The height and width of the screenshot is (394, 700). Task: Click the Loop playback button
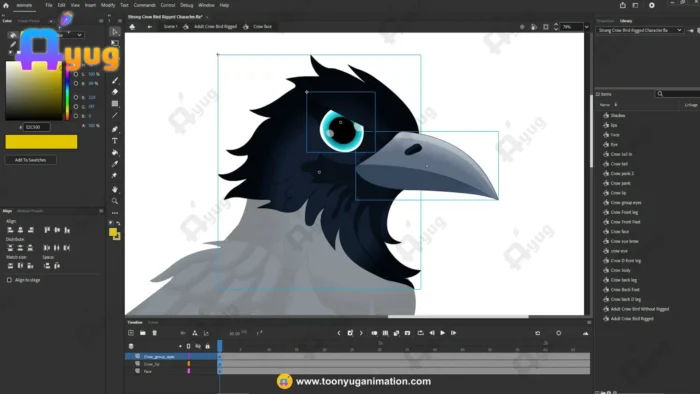click(420, 333)
